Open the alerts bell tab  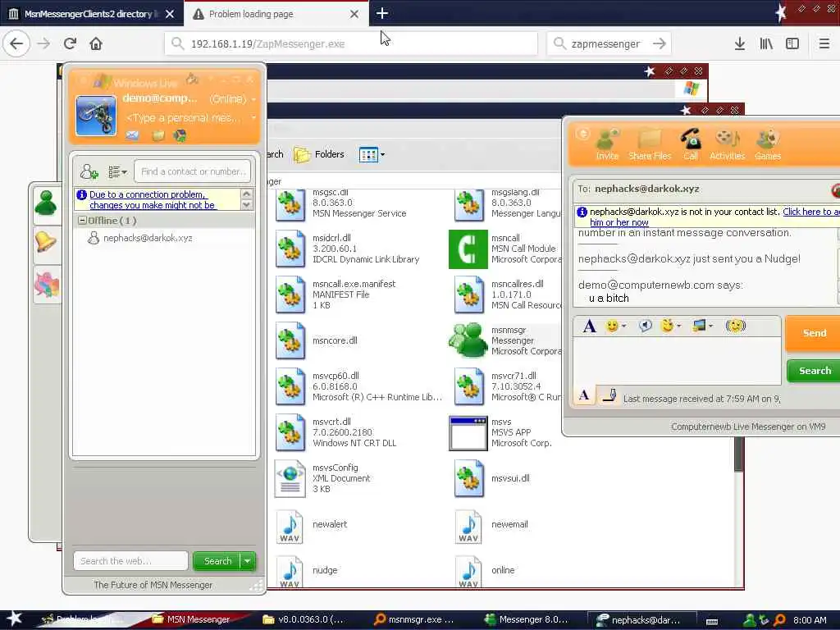pos(46,243)
